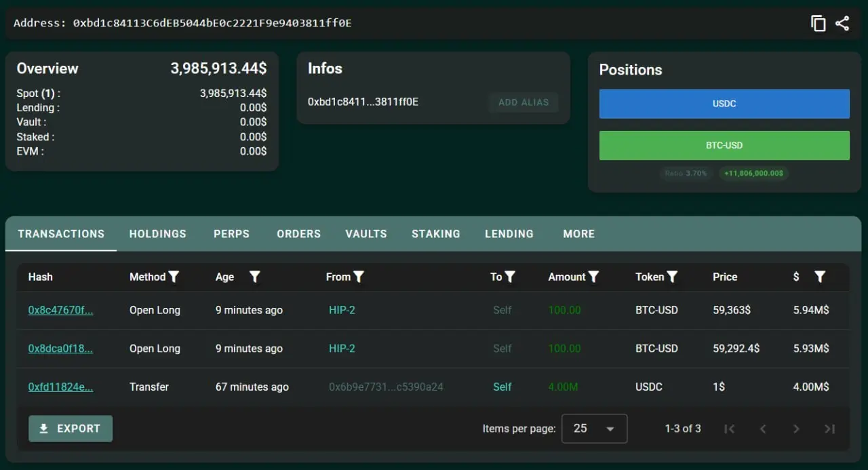This screenshot has height=470, width=868.
Task: Open transaction hash 0x8dca0f18...
Action: tap(60, 349)
